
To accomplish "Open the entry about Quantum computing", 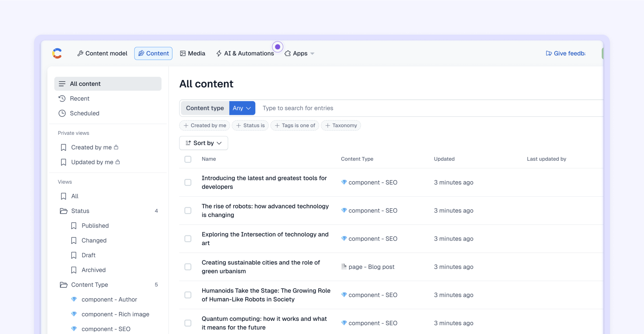I will point(264,323).
